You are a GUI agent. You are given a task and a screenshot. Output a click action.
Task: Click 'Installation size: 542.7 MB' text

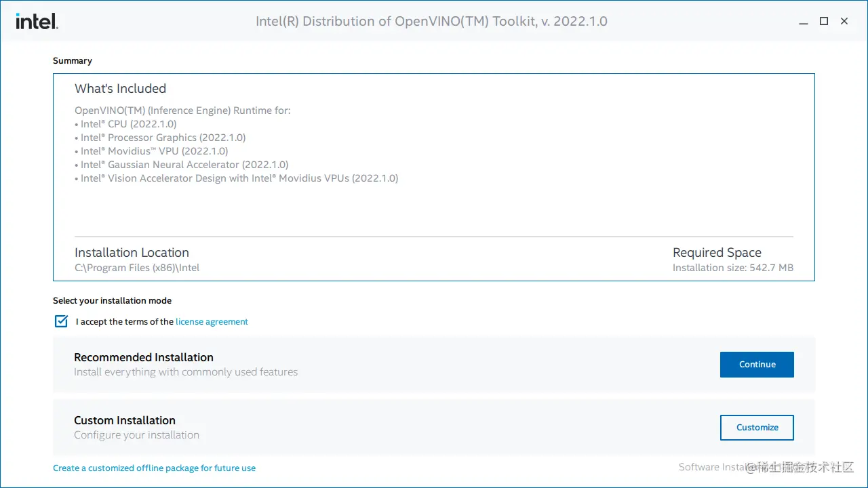733,268
